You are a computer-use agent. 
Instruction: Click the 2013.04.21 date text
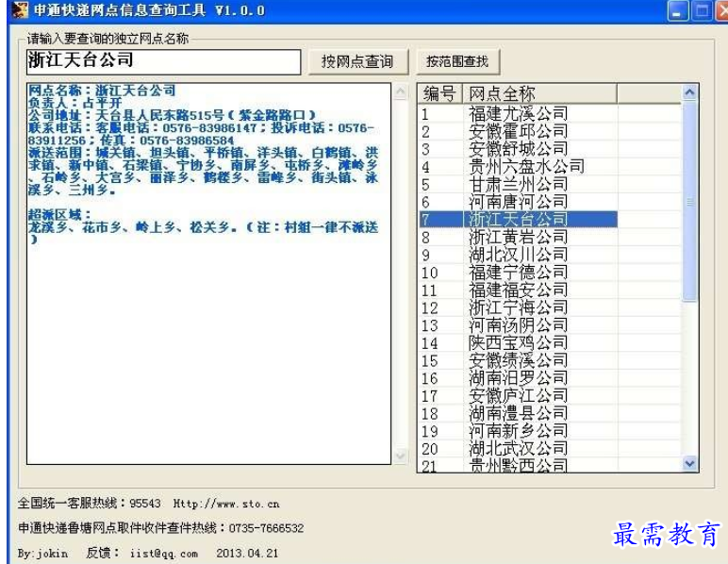[x=247, y=554]
